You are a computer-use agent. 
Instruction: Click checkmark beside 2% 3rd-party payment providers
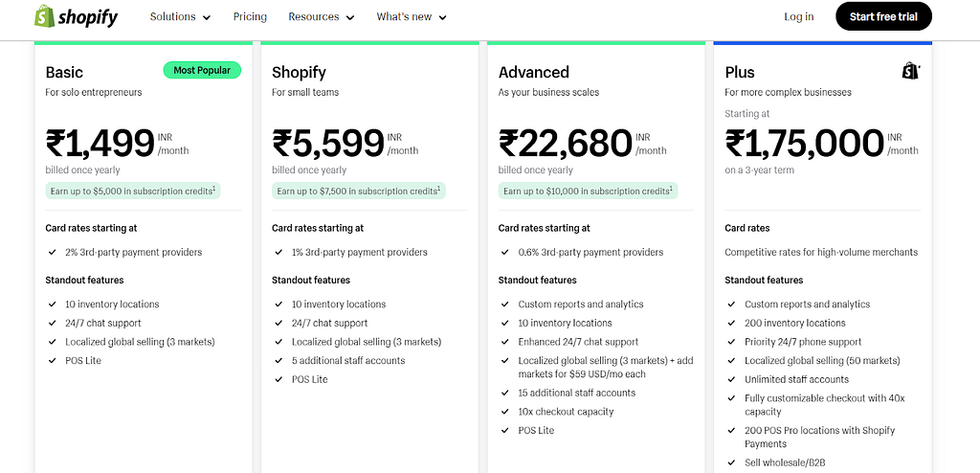(x=53, y=252)
